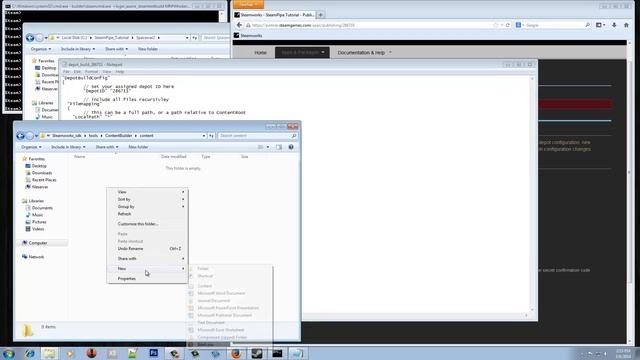
Task: Click New folder in content Explorer toolbar
Action: (138, 147)
